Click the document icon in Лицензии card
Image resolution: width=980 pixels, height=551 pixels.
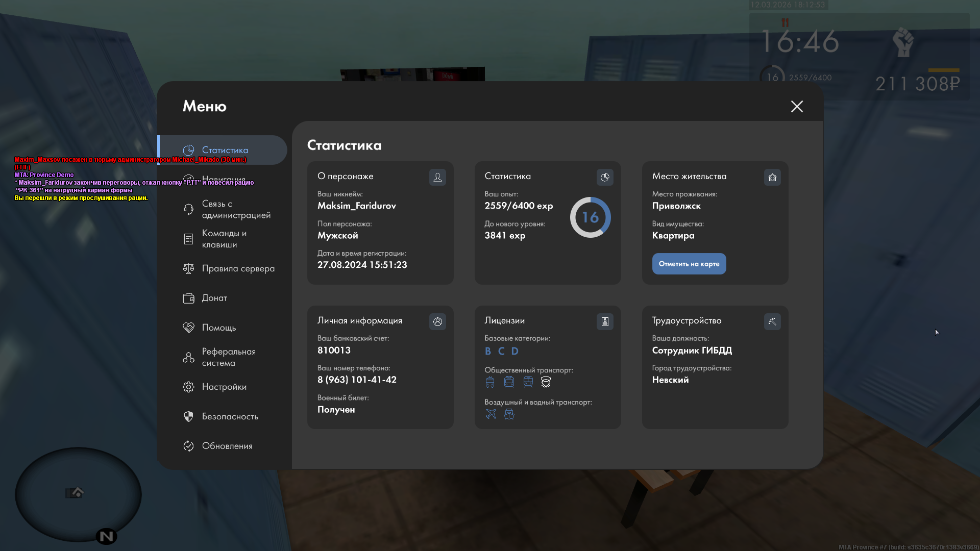tap(605, 322)
